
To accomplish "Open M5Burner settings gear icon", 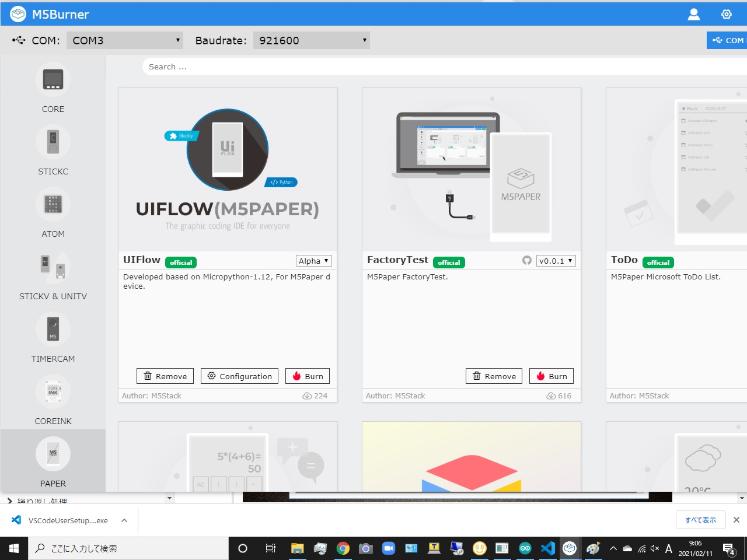I will coord(727,14).
